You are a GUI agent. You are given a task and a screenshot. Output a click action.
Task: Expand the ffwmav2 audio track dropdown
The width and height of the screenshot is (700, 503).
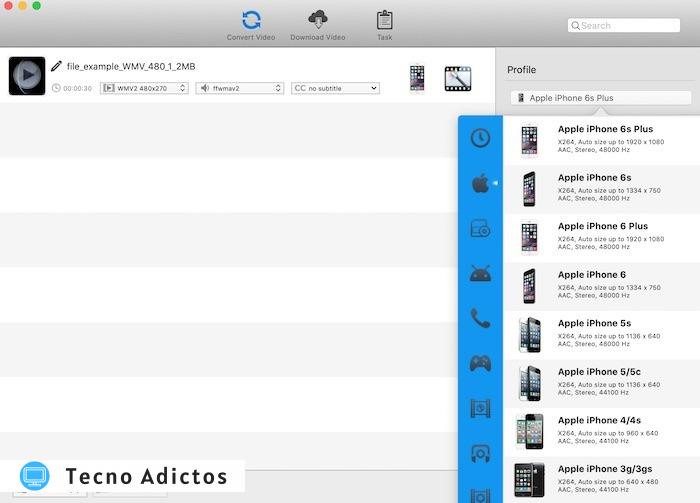click(240, 88)
